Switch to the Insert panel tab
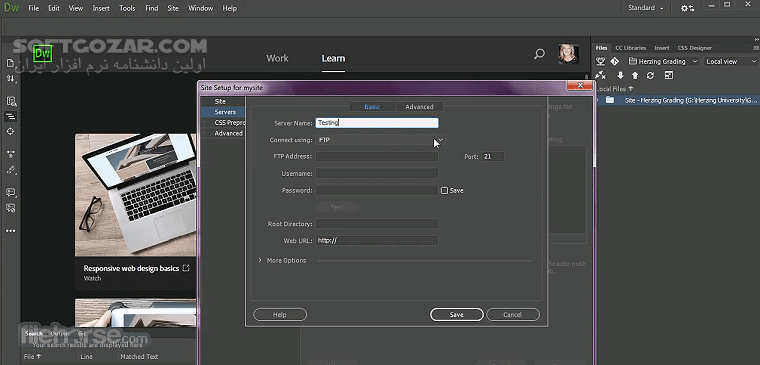760x365 pixels. click(x=662, y=48)
